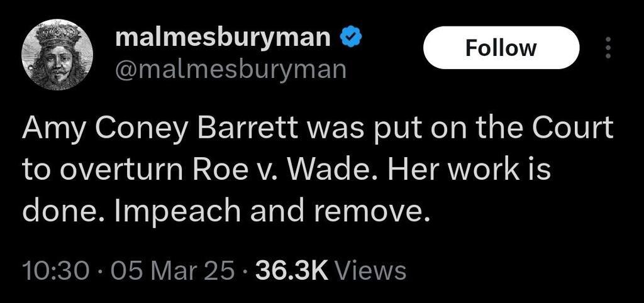Image resolution: width=644 pixels, height=303 pixels.
Task: Open malmesburyman's profile picture
Action: pos(57,54)
